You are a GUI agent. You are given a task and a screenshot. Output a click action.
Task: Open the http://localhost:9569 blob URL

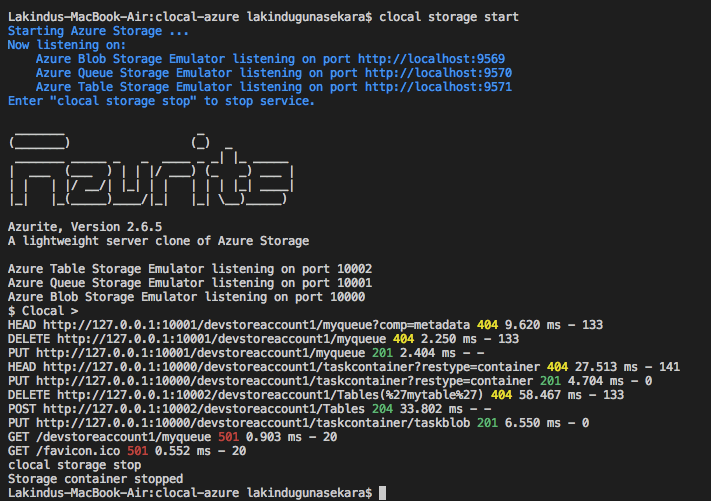431,59
